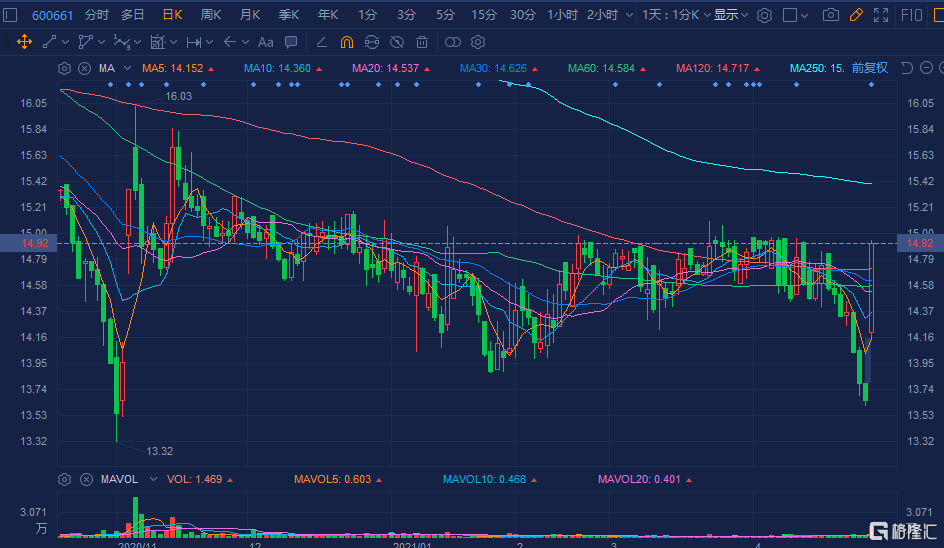Open the chart settings gear icon
This screenshot has height=548, width=944.
tap(764, 15)
